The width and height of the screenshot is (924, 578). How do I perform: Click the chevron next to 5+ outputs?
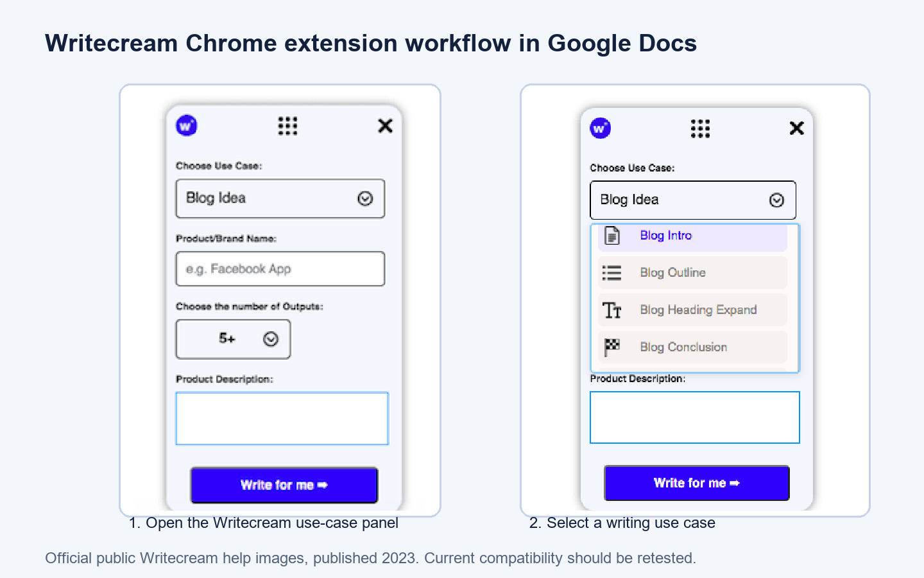pyautogui.click(x=271, y=339)
